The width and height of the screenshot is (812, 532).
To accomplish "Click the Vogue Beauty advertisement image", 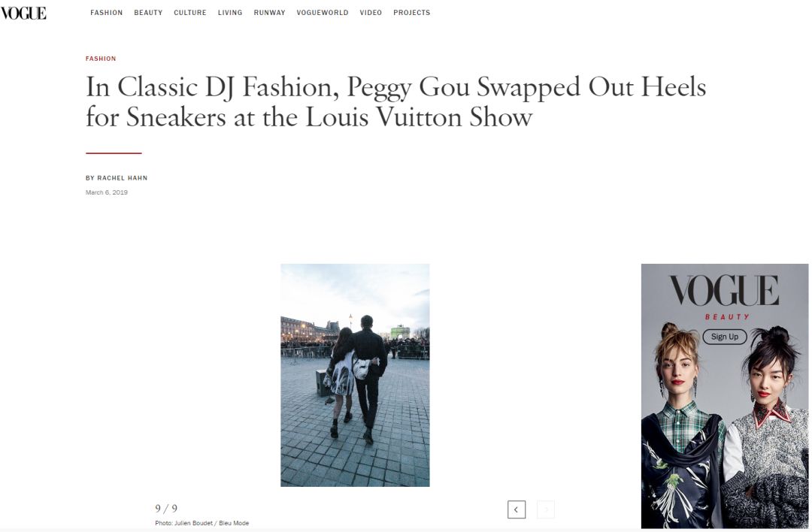I will [725, 396].
